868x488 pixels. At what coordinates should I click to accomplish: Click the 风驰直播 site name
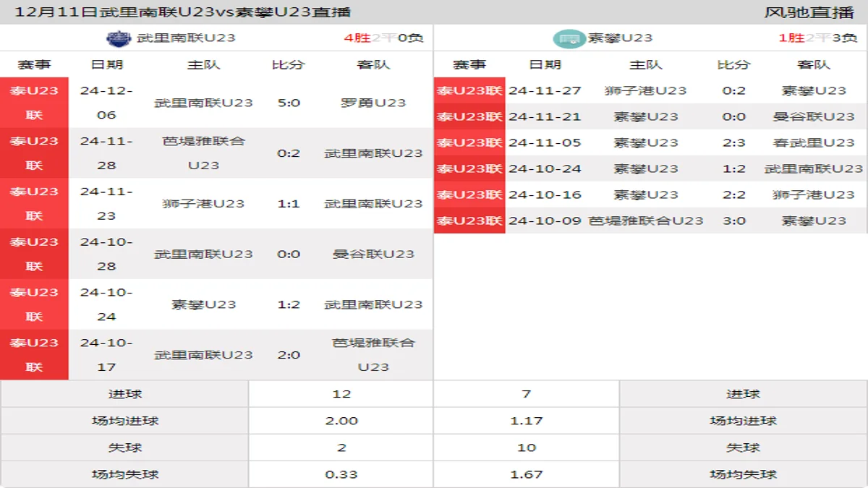tap(809, 12)
